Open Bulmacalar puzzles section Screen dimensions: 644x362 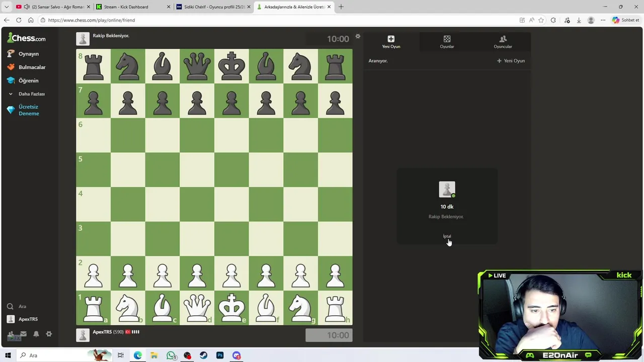(x=26, y=67)
